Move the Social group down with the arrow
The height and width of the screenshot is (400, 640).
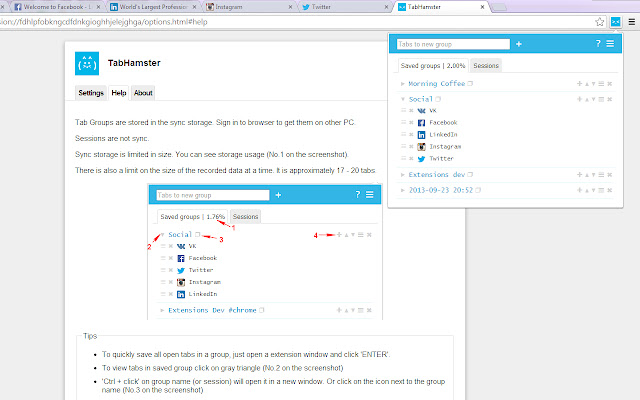[593, 100]
